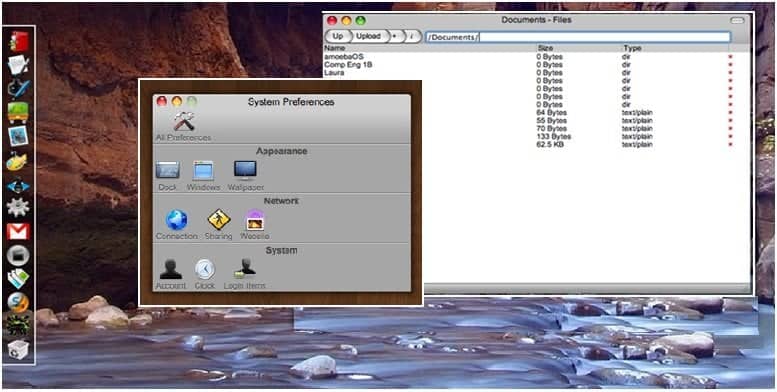Focus the /Documents/ path field
This screenshot has height=392, width=777.
(x=578, y=37)
